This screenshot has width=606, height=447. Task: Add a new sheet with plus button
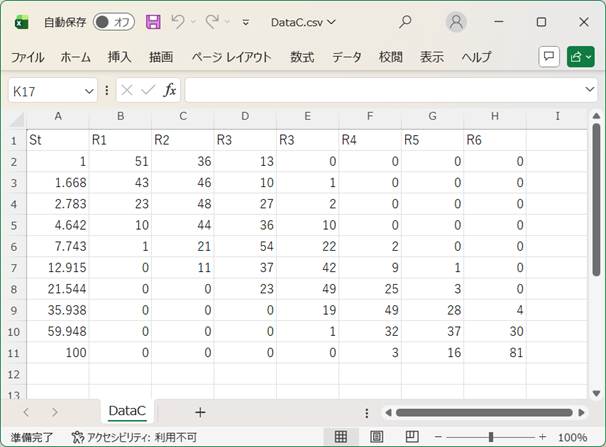pos(200,412)
